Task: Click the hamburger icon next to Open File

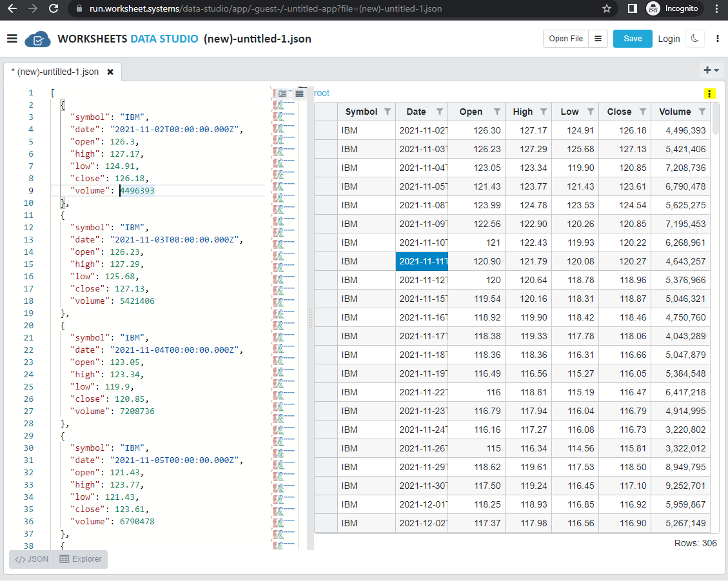Action: pos(598,39)
